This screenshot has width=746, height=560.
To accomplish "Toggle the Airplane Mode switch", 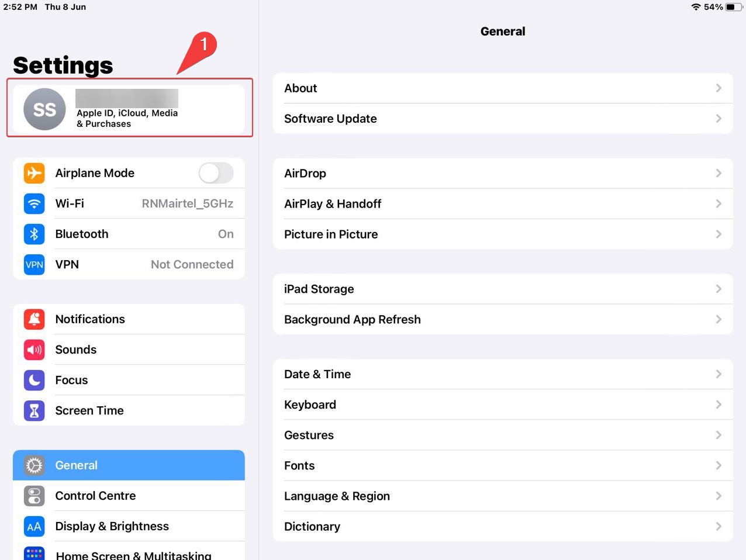I will point(216,173).
